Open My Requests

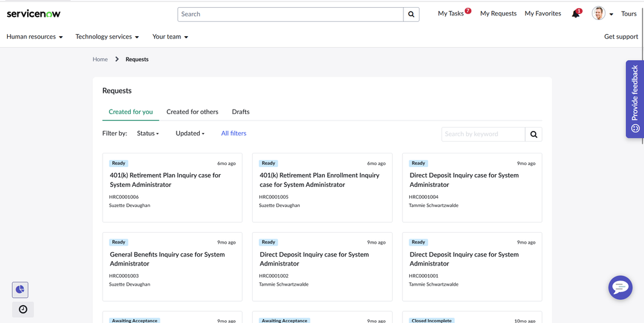498,14
